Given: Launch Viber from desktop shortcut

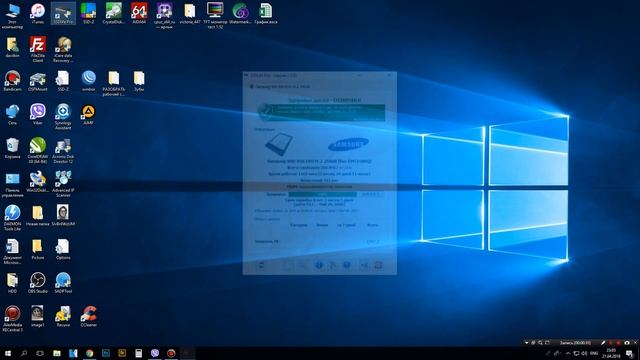Looking at the screenshot, I should coord(38,114).
